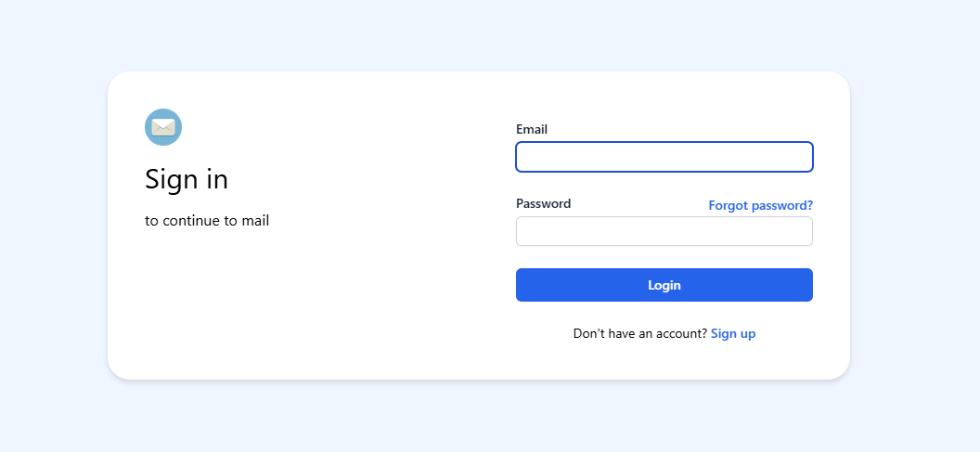Create an account via Sign up
The image size is (980, 452).
733,334
